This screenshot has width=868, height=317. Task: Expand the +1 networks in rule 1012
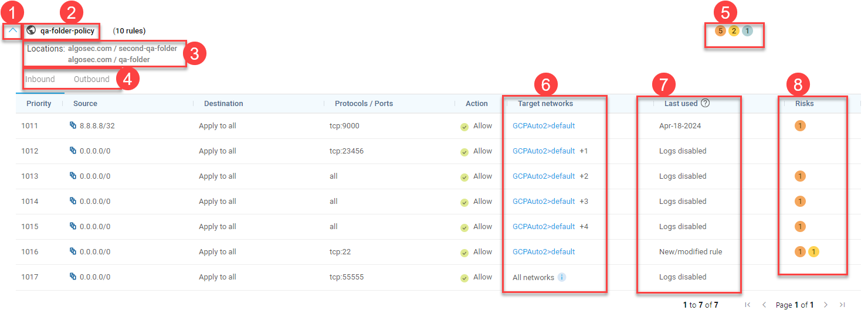(x=584, y=151)
